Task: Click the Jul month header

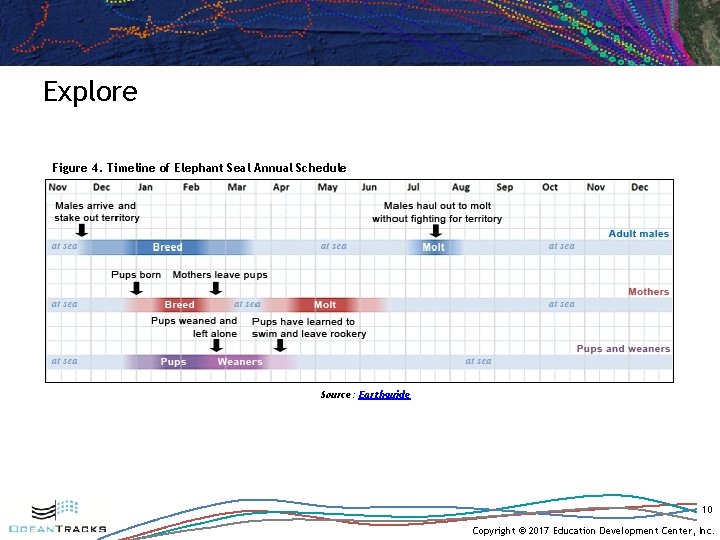Action: 413,187
